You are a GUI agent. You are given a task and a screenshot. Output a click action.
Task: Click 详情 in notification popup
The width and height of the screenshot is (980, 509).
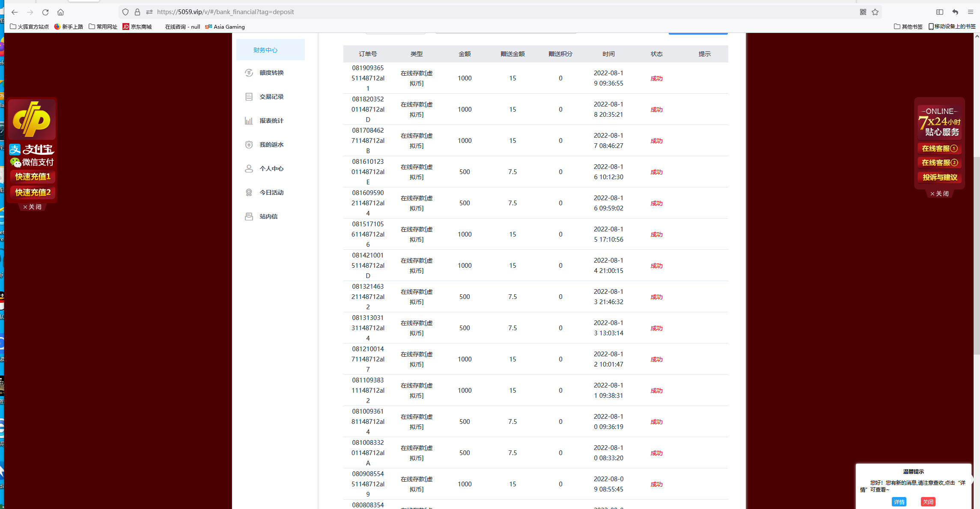point(899,502)
